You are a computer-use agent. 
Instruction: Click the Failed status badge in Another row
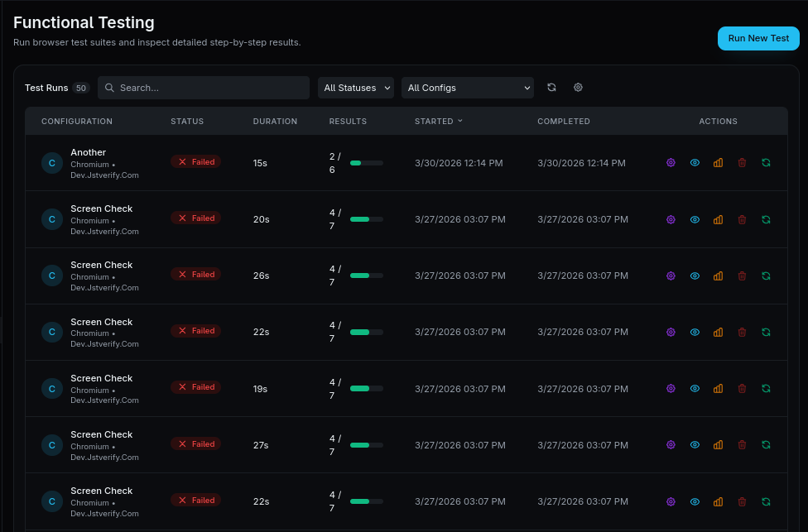point(196,161)
